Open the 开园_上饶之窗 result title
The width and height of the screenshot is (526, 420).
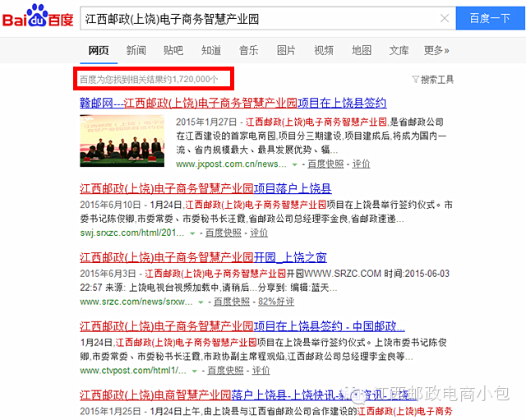click(203, 257)
